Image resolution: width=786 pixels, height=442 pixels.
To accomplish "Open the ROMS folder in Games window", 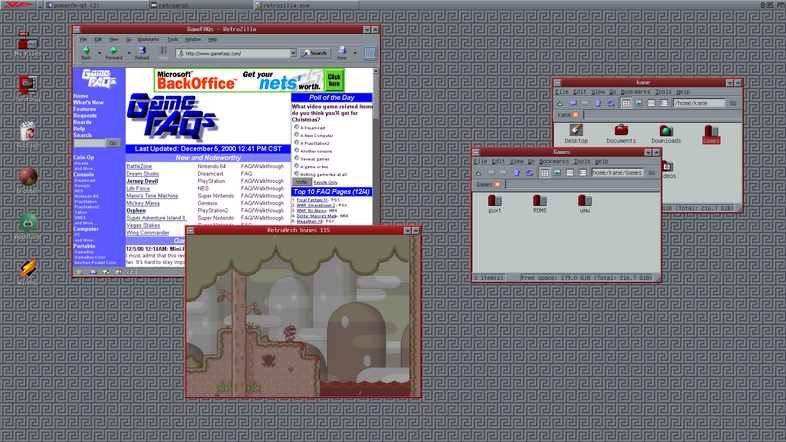I will [540, 203].
